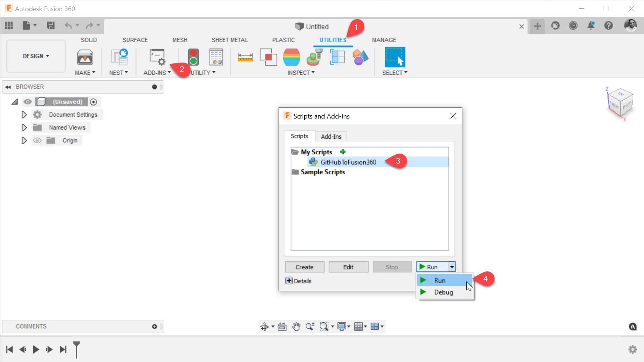The width and height of the screenshot is (644, 362).
Task: Open the MAKE dropdown menu
Action: click(85, 73)
